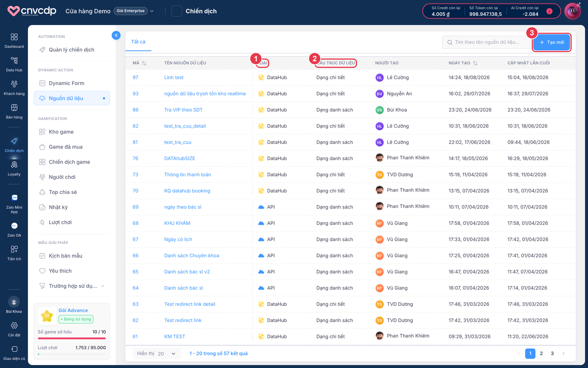The width and height of the screenshot is (588, 368).
Task: Open the robot avatar in top right
Action: [x=573, y=11]
